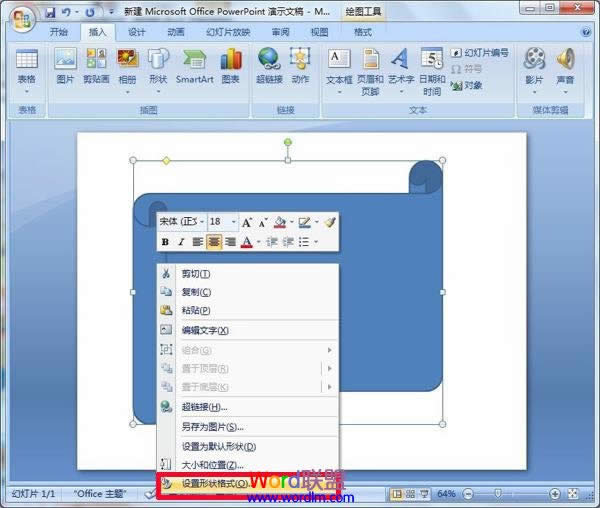
Task: Open header and footer (页眉和页脚)
Action: [x=370, y=72]
